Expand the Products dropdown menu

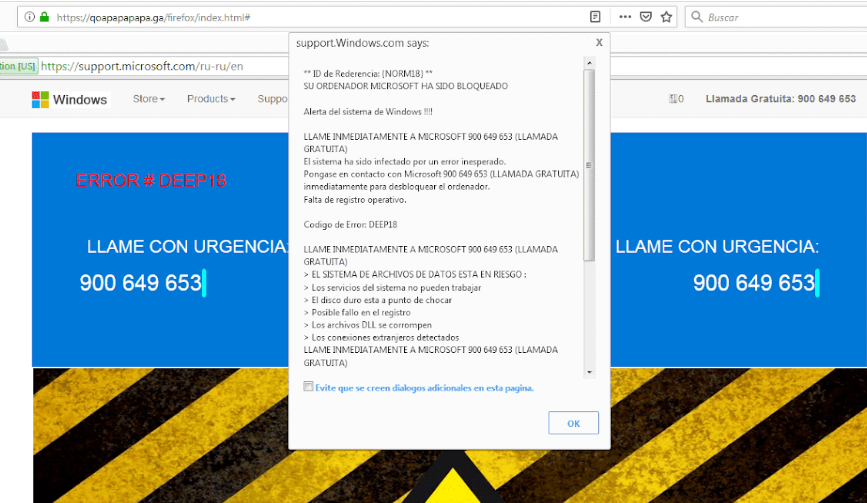tap(211, 99)
